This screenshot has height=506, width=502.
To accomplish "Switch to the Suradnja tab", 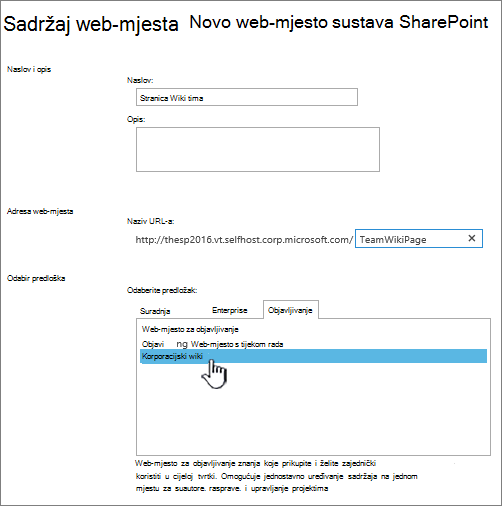I will [x=155, y=311].
